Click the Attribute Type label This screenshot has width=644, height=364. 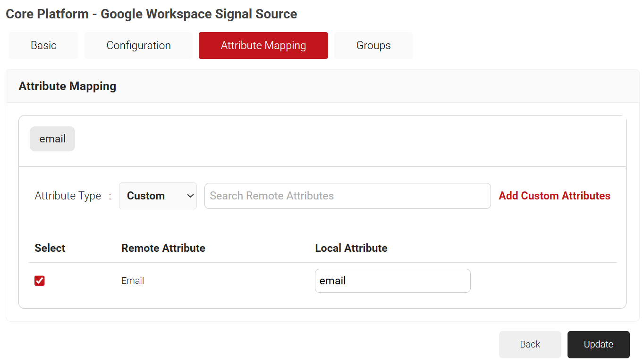[x=68, y=196]
